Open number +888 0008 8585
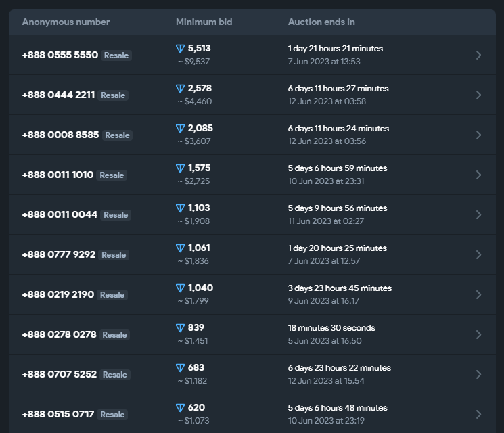504x433 pixels. tap(60, 135)
